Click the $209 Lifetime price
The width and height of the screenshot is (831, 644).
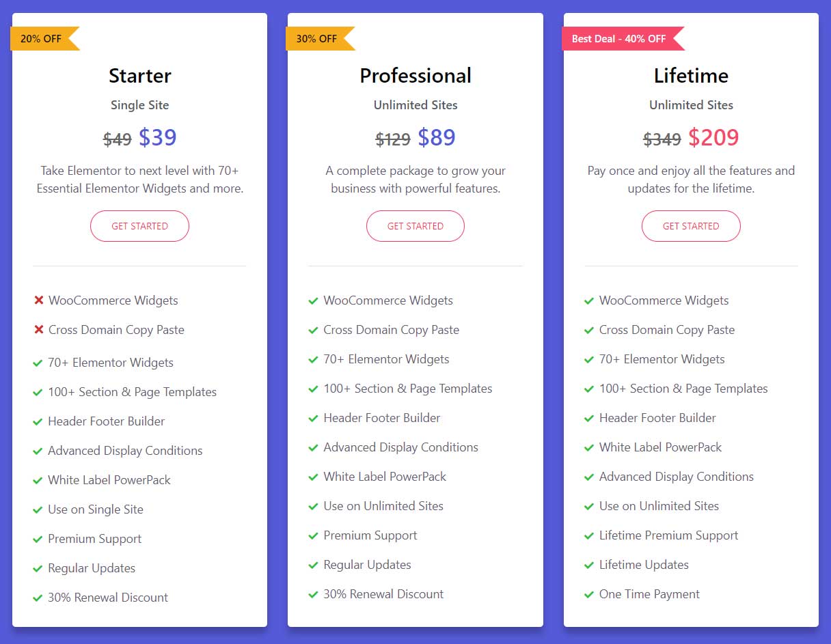click(713, 137)
